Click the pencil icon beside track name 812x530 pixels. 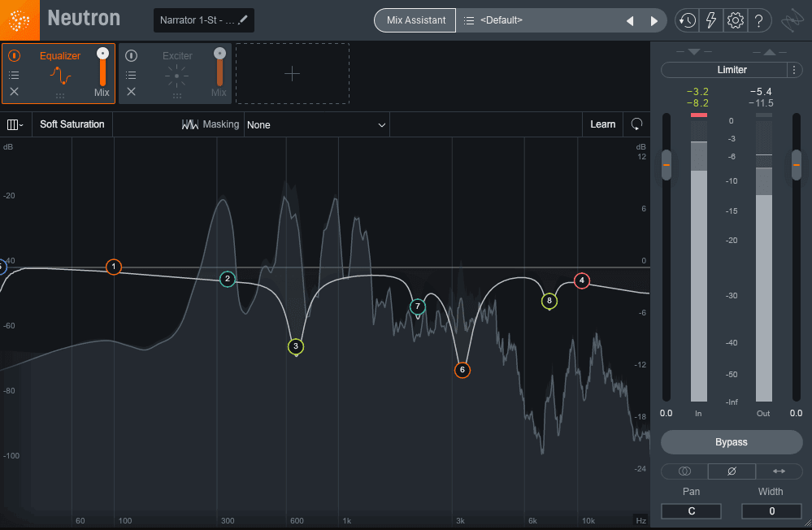coord(243,20)
